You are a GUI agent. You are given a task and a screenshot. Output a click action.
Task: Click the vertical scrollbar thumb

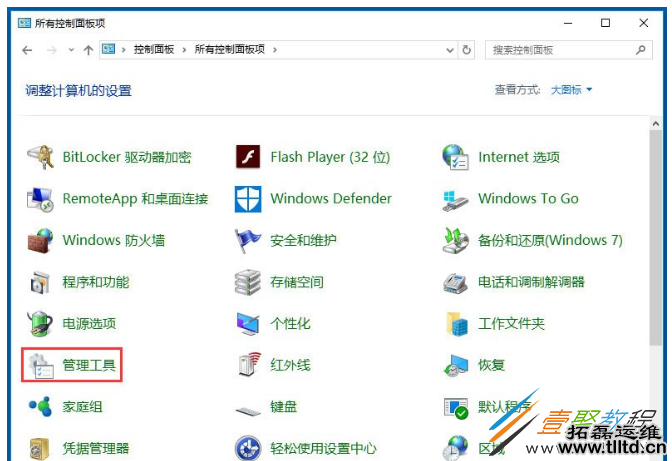click(655, 238)
